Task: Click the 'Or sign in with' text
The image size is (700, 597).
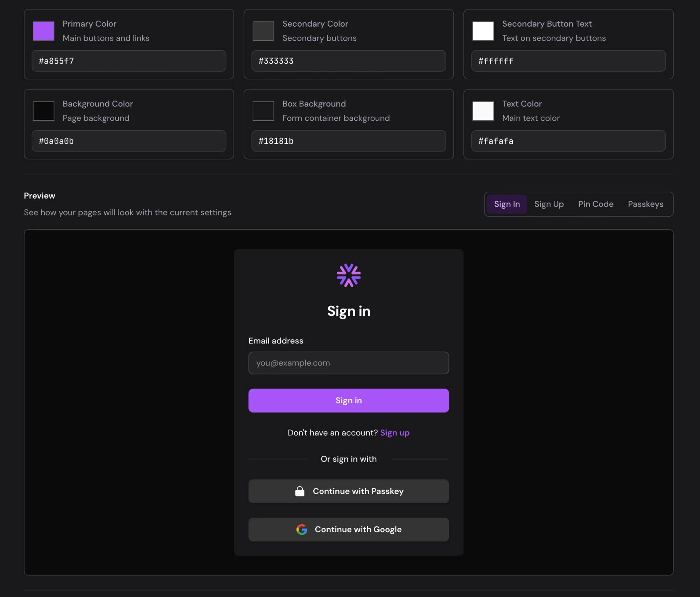Action: point(349,459)
